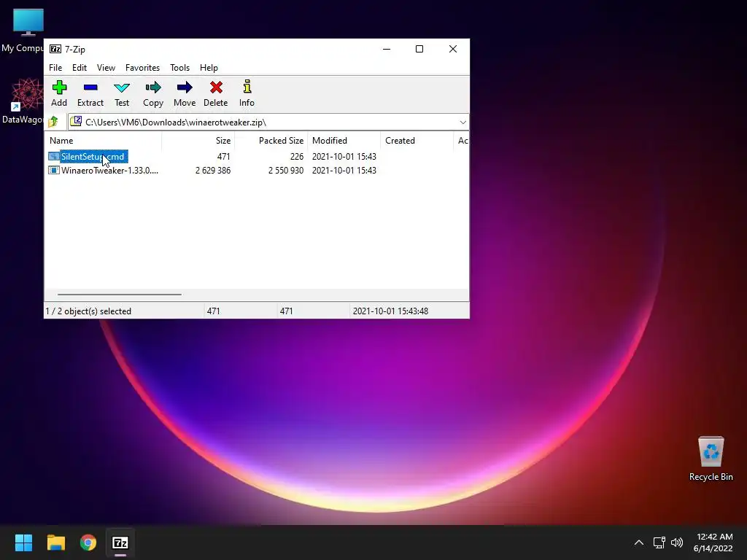Click the horizontal scrollbar in file list
Screen dimensions: 747x560
coord(119,295)
